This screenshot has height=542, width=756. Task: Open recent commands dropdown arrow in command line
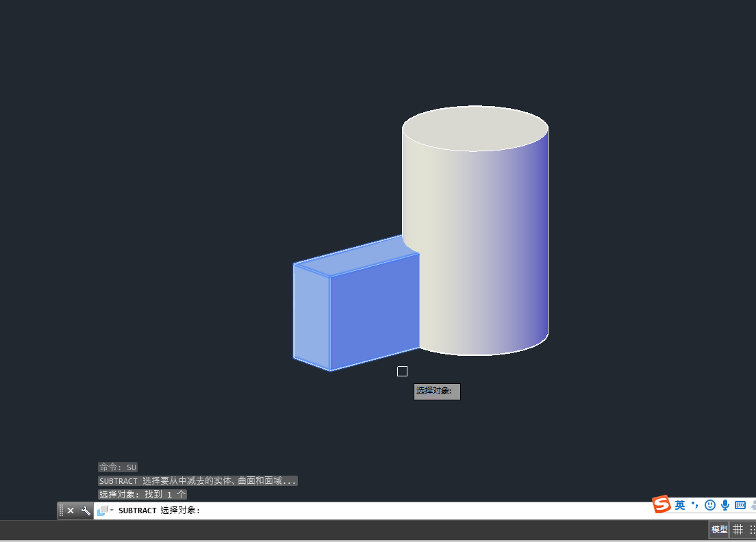112,511
